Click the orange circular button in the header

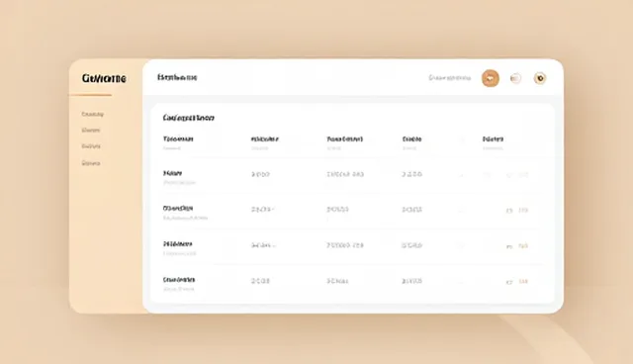(x=491, y=78)
